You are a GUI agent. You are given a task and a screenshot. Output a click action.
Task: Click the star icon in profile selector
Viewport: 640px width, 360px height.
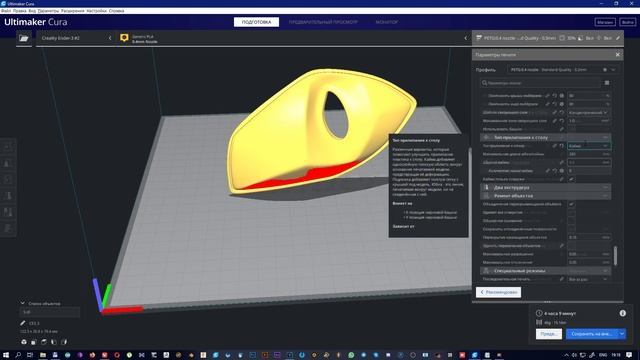[605, 70]
